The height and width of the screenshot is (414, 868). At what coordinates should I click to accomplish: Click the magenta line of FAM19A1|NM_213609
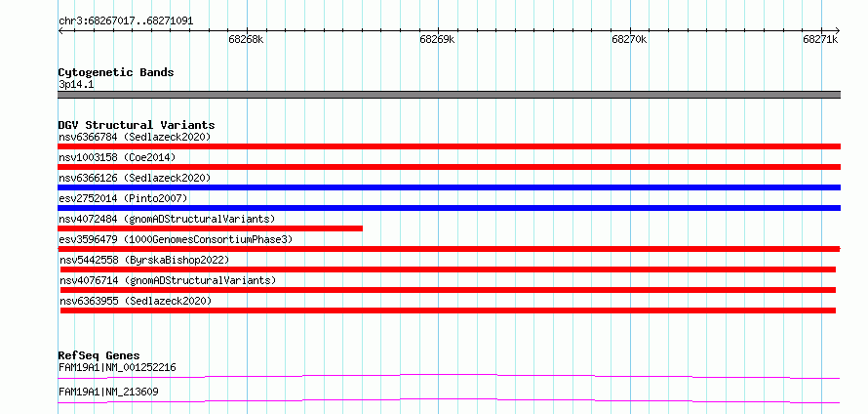click(x=449, y=400)
